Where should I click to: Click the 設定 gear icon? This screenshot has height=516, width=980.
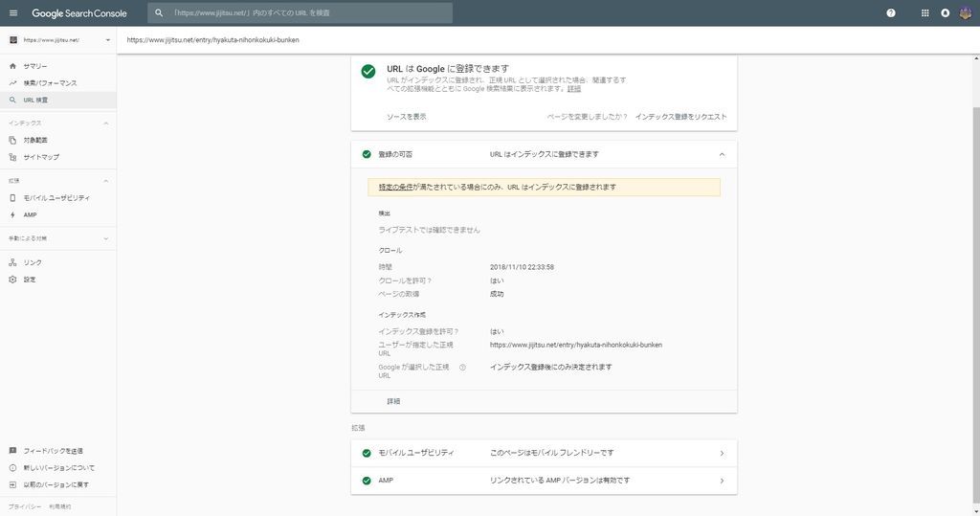12,280
